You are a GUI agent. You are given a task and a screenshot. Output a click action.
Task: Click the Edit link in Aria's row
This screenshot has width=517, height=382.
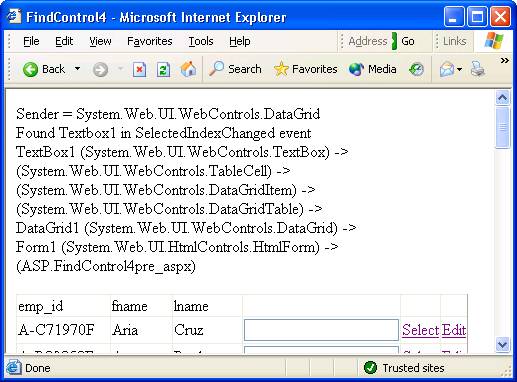(454, 330)
